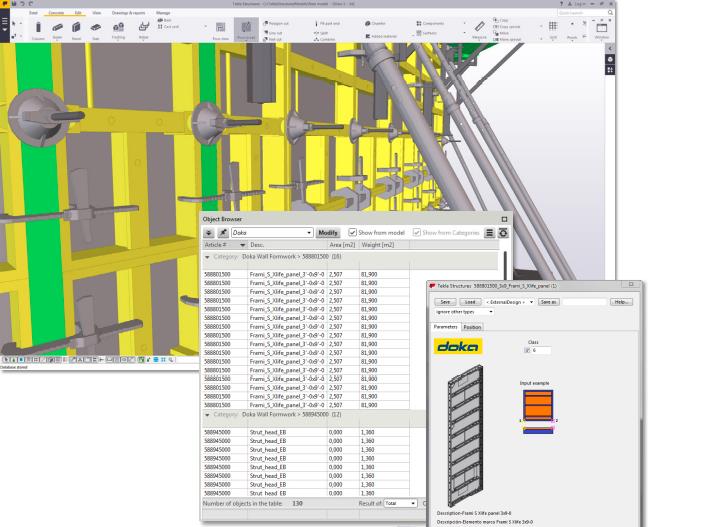Collapse the Doka Wall Formwork 588801500 category
Image resolution: width=708 pixels, height=527 pixels.
pyautogui.click(x=207, y=257)
